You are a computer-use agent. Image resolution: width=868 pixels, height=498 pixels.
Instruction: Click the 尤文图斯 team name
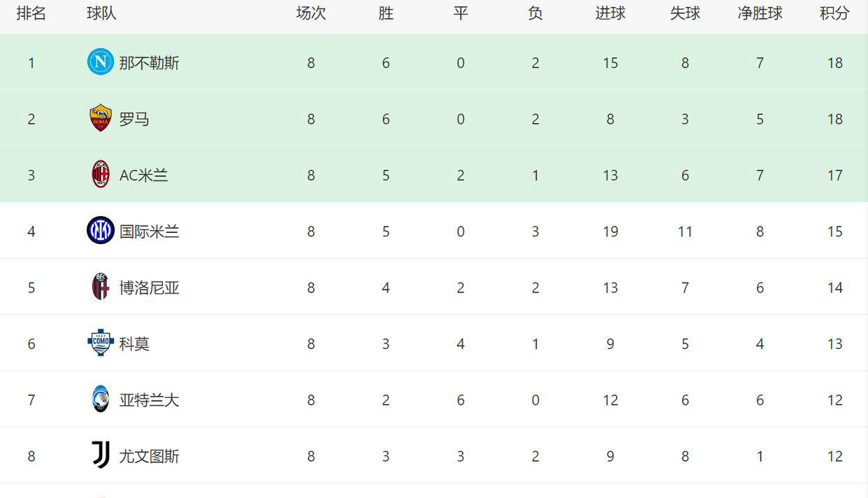[149, 456]
